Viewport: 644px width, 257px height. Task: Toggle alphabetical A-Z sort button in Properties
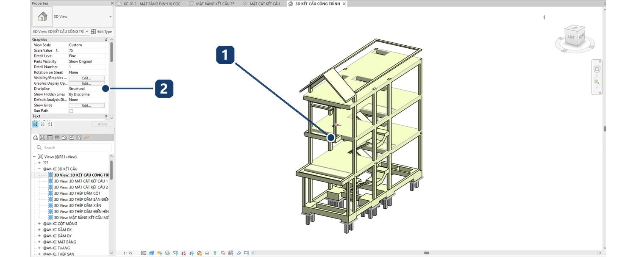(x=42, y=124)
